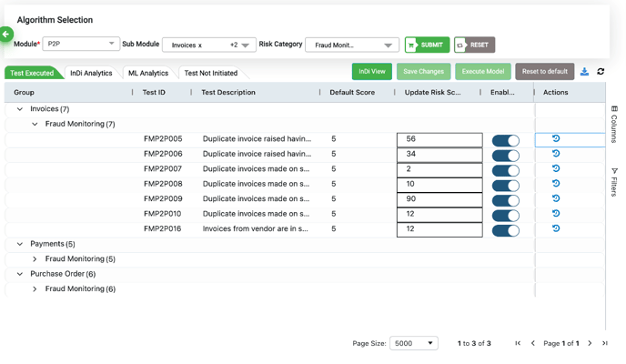The height and width of the screenshot is (364, 626).
Task: Toggle the enable switch for FMP2P007
Action: [505, 170]
